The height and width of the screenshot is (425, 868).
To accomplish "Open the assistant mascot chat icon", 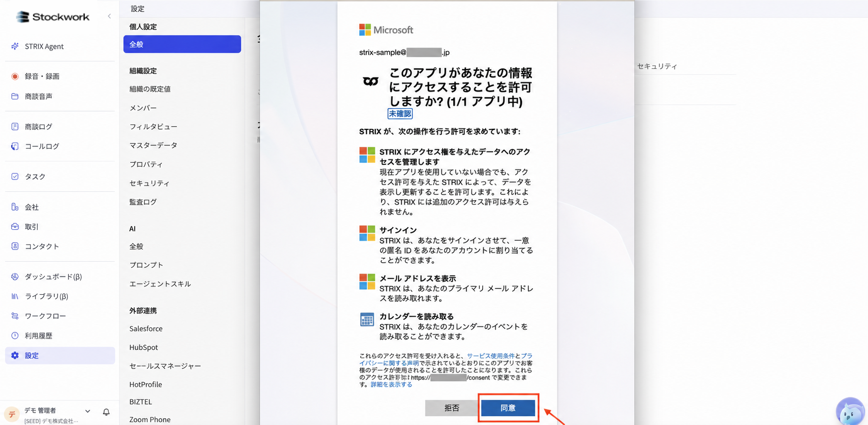I will [x=850, y=412].
